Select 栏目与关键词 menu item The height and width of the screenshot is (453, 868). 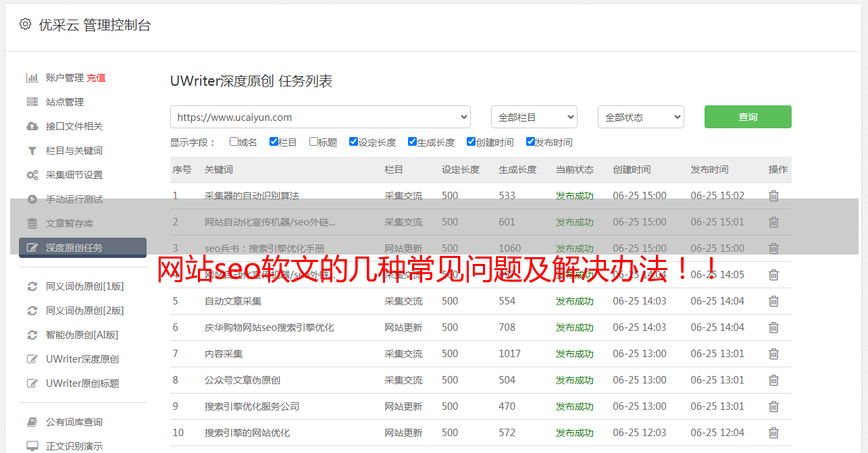[x=74, y=151]
